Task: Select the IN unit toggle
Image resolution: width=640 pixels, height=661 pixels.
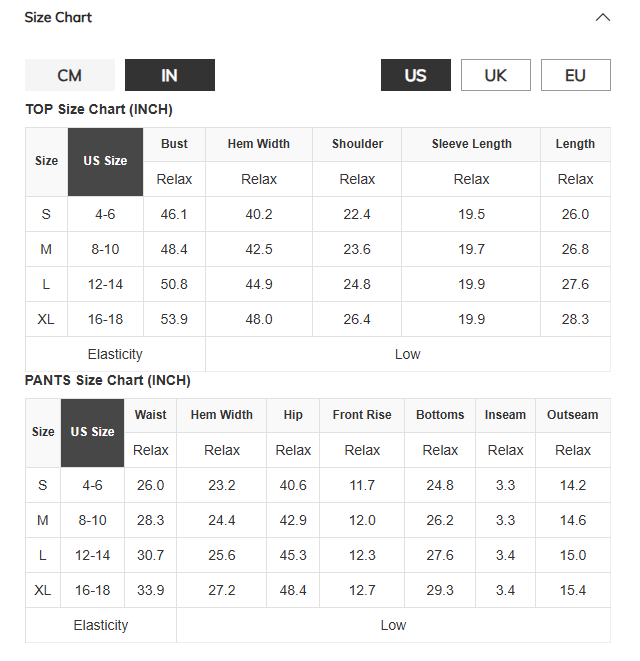Action: [x=170, y=75]
